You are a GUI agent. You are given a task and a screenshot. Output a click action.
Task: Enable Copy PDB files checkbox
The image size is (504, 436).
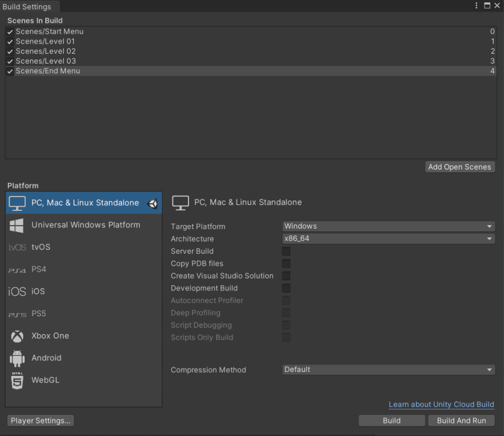click(286, 264)
